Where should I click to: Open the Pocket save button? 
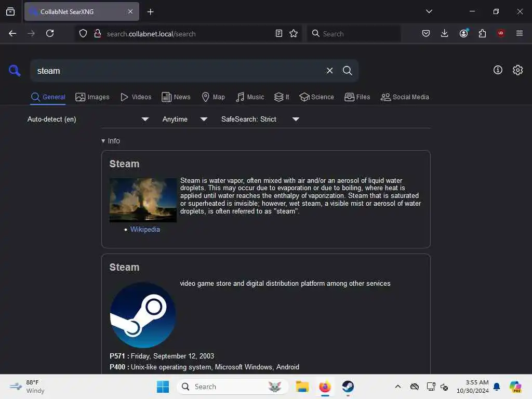click(x=426, y=33)
